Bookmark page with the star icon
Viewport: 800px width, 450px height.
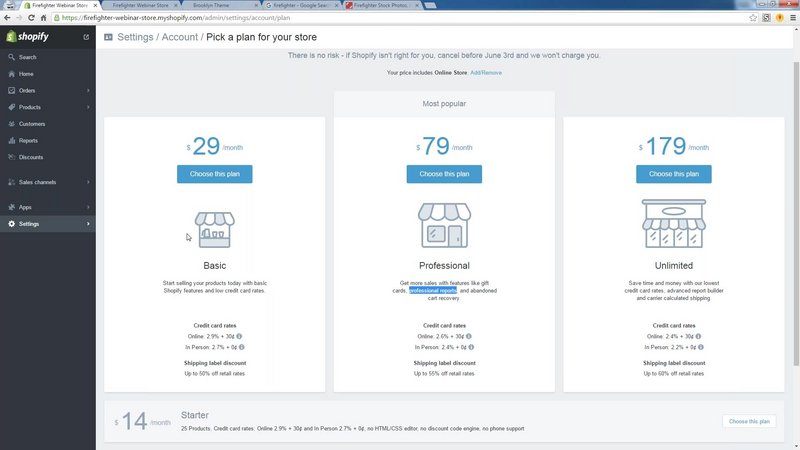click(753, 17)
